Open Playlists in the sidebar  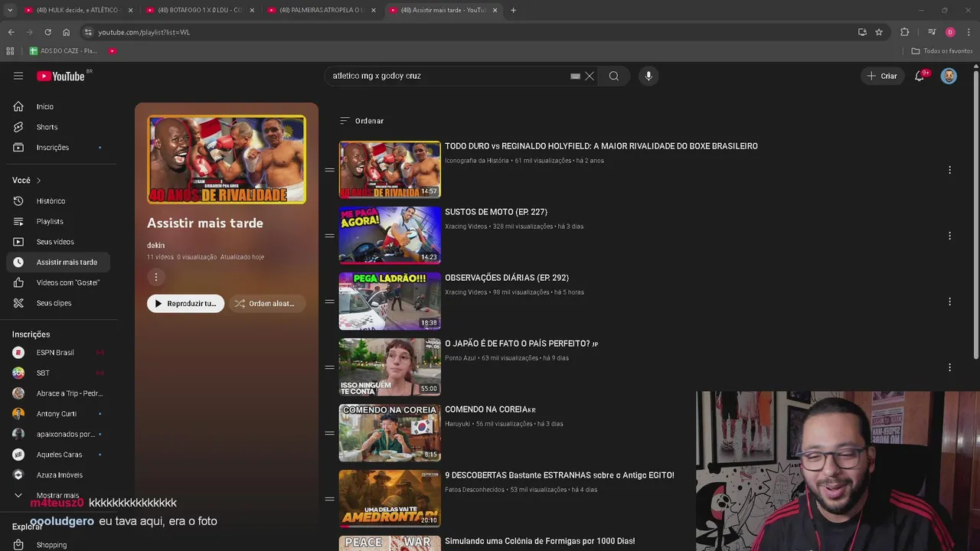57,221
